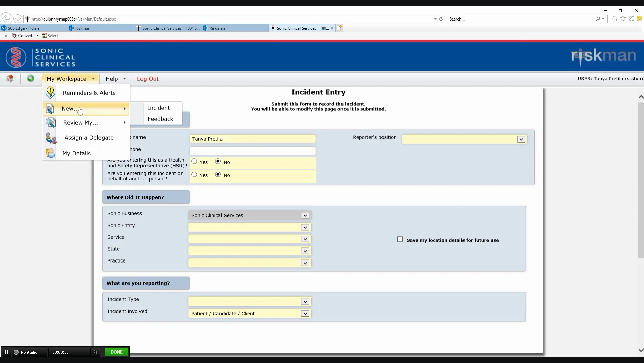
Task: Click the Log Out link
Action: pos(148,79)
